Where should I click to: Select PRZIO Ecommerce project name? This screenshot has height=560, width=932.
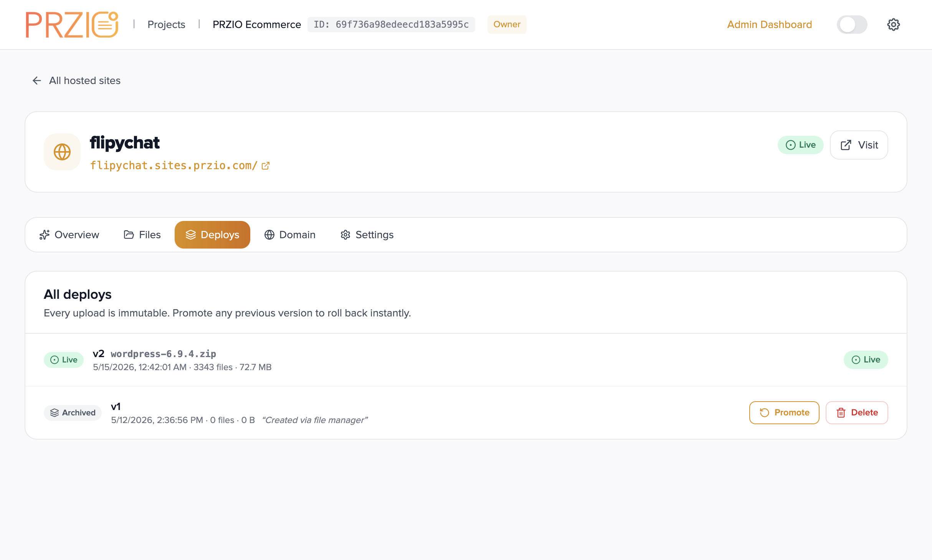click(x=257, y=25)
